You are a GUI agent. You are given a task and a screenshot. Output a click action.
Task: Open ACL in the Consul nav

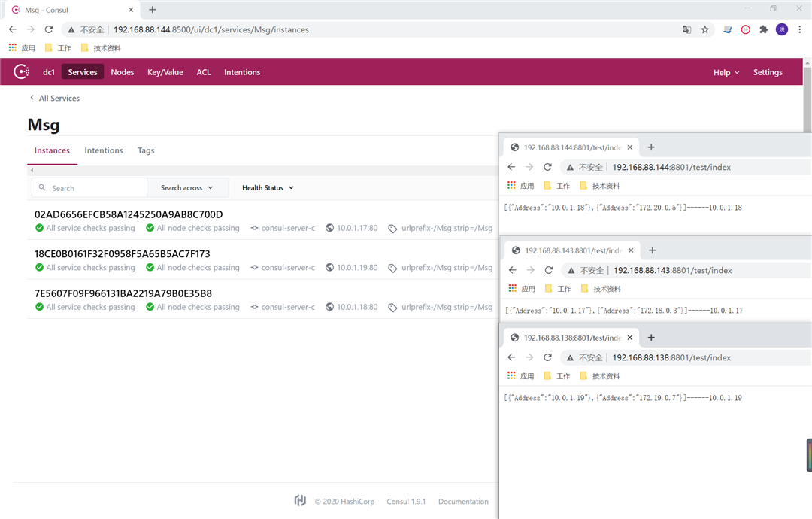(204, 72)
